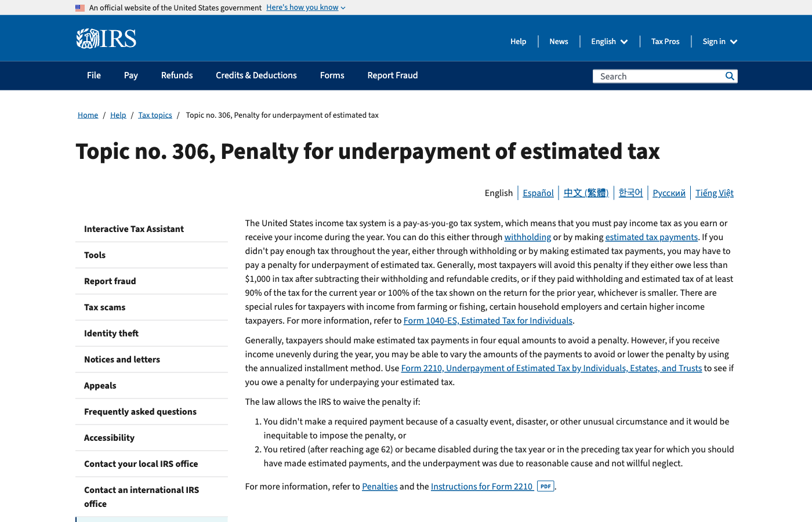Go to Tax Pros page
Image resolution: width=812 pixels, height=522 pixels.
[x=665, y=42]
